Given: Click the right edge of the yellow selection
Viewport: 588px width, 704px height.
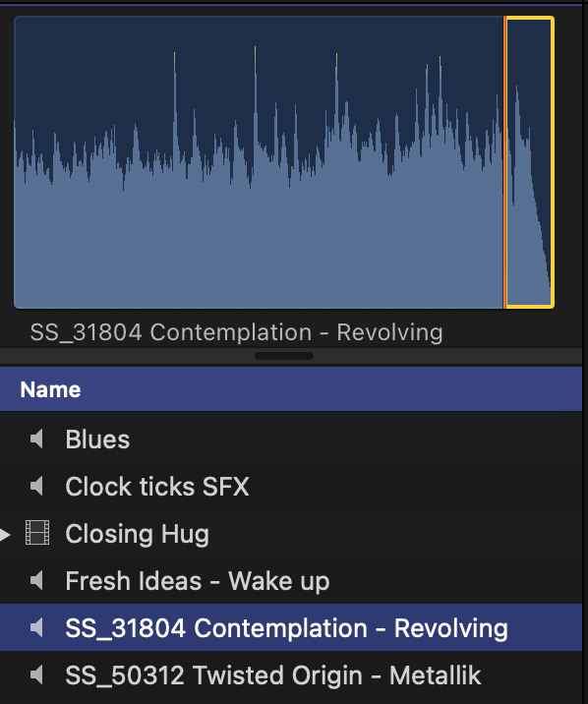Looking at the screenshot, I should (553, 162).
